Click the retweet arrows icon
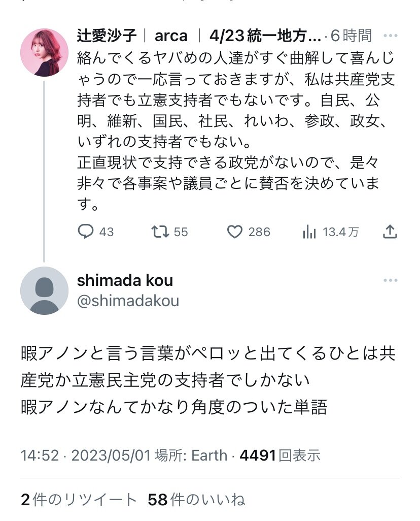Viewport: 420px width, 521px height. coord(160,232)
